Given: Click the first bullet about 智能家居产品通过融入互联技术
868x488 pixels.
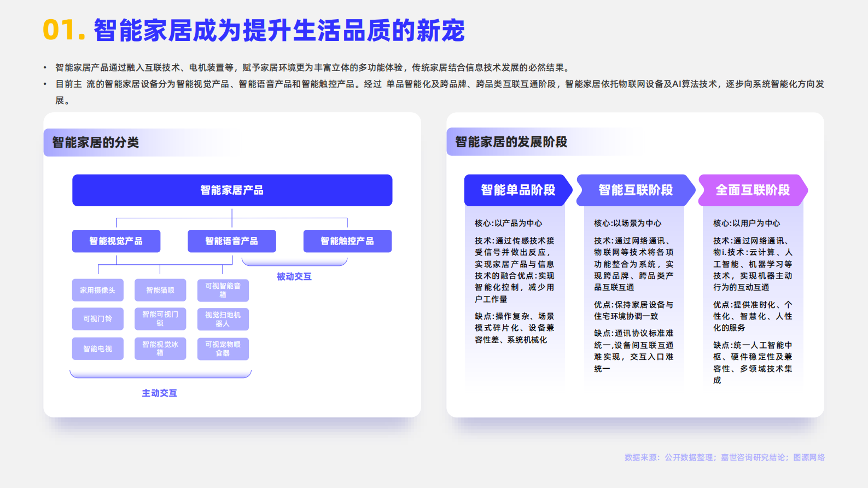Looking at the screenshot, I should click(313, 68).
